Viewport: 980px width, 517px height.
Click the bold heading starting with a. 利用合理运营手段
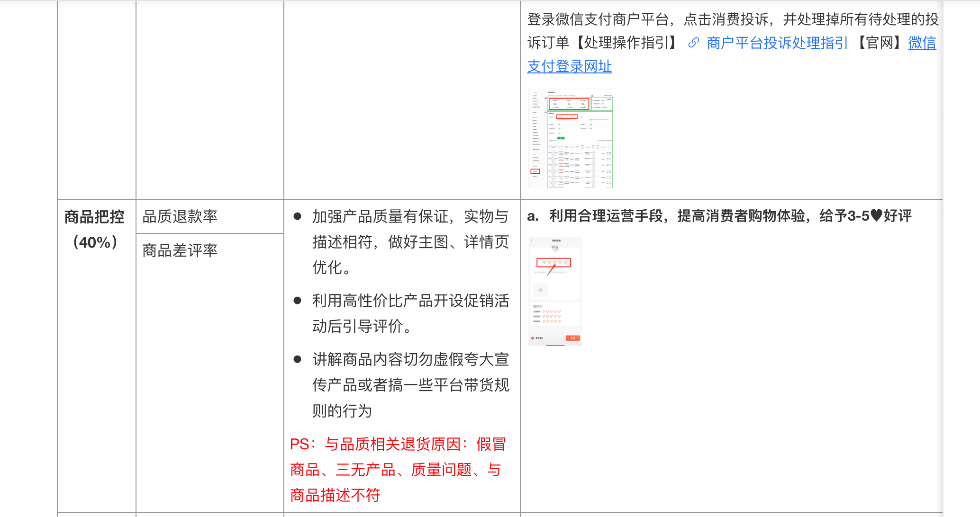pyautogui.click(x=718, y=216)
